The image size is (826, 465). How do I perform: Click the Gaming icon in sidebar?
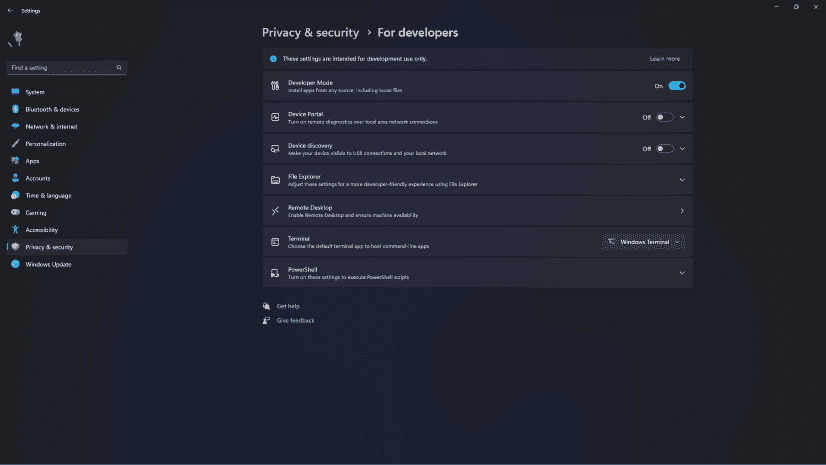click(x=16, y=212)
